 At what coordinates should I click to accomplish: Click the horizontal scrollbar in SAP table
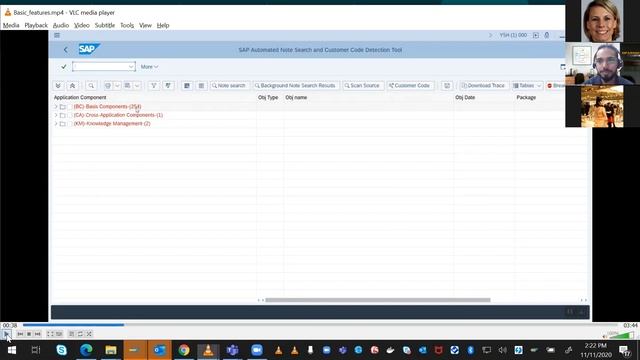click(x=378, y=300)
